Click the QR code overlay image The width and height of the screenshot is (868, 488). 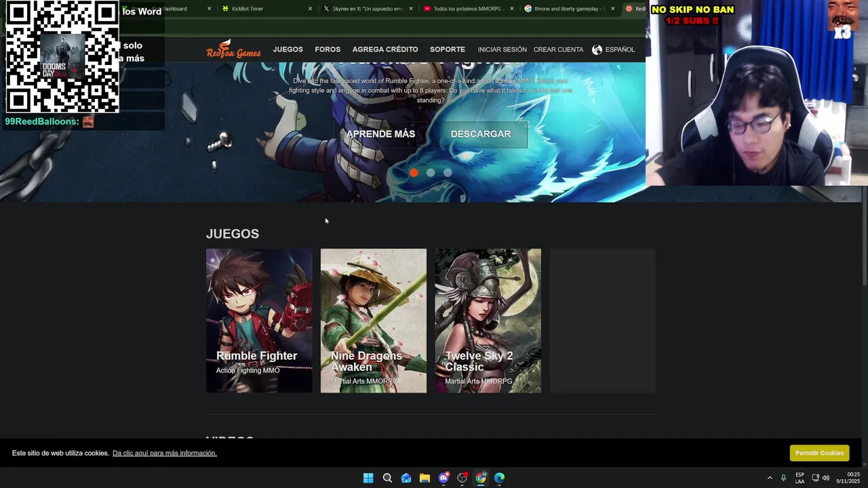pyautogui.click(x=62, y=57)
